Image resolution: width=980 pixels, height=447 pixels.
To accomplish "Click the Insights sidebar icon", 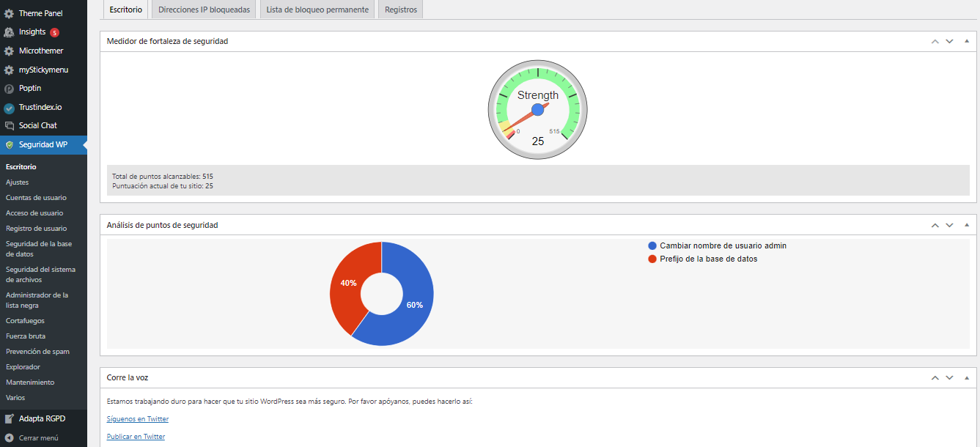I will (8, 32).
